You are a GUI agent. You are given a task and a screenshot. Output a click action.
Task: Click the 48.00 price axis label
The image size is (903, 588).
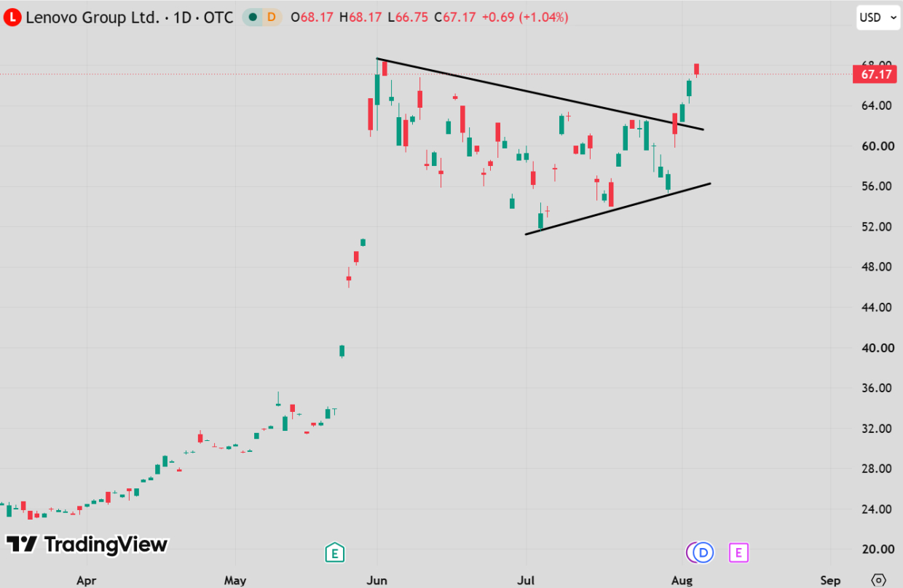(877, 267)
